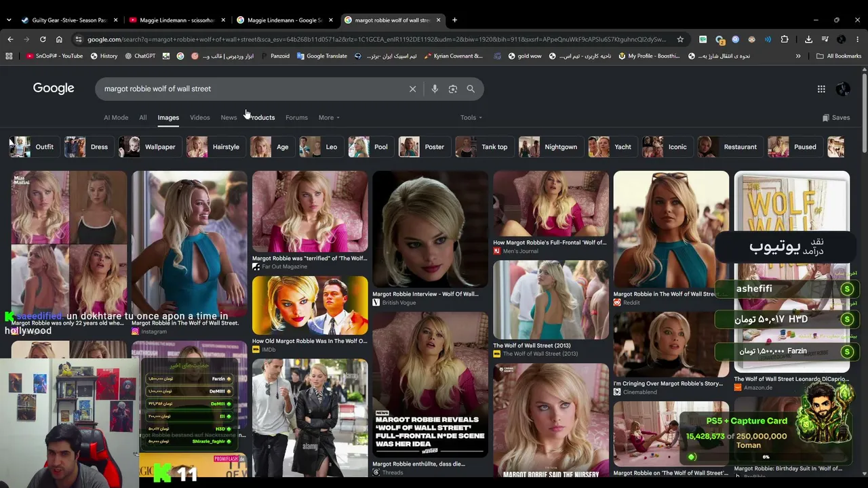Image resolution: width=868 pixels, height=488 pixels.
Task: Open the Men's Journal source link
Action: pos(520,251)
